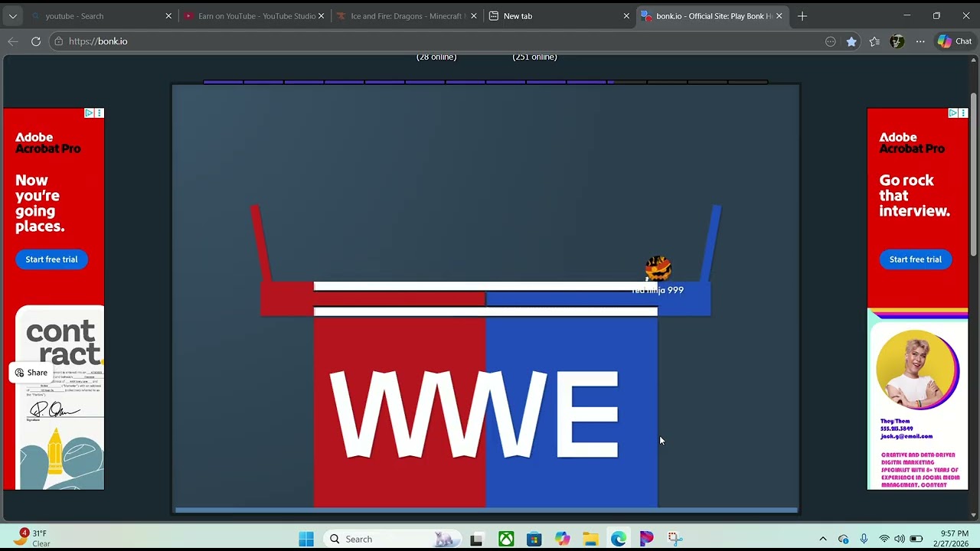The width and height of the screenshot is (980, 551).
Task: Close the Ice and Fire: Dragons tab
Action: click(x=474, y=16)
